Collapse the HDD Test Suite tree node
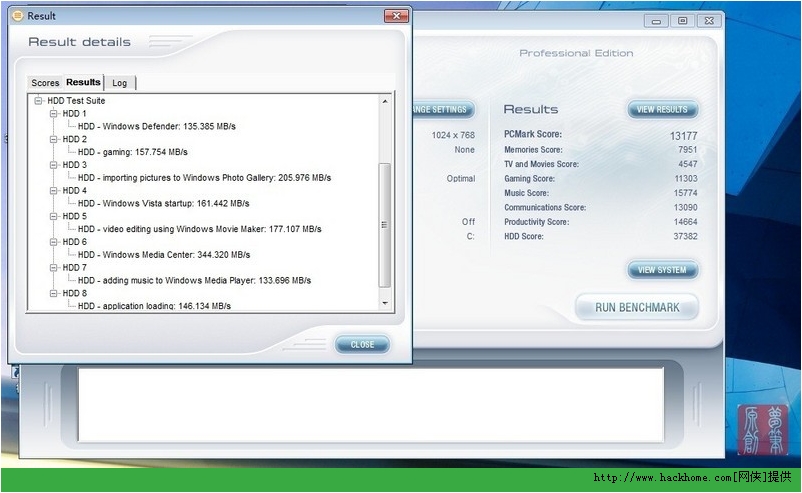The height and width of the screenshot is (493, 802). coord(38,101)
